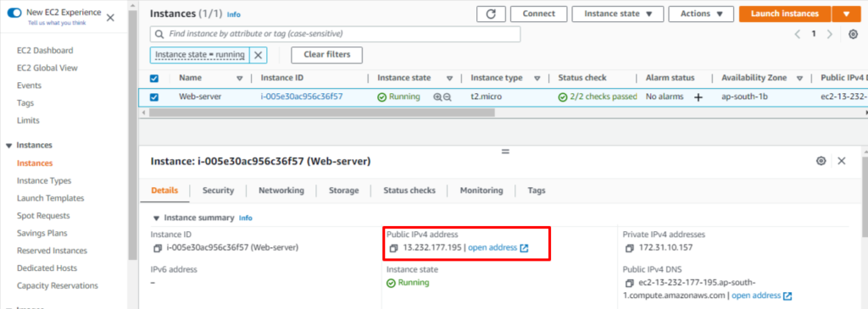The image size is (868, 309).
Task: Uncheck the select-all instances header checkbox
Action: (154, 79)
